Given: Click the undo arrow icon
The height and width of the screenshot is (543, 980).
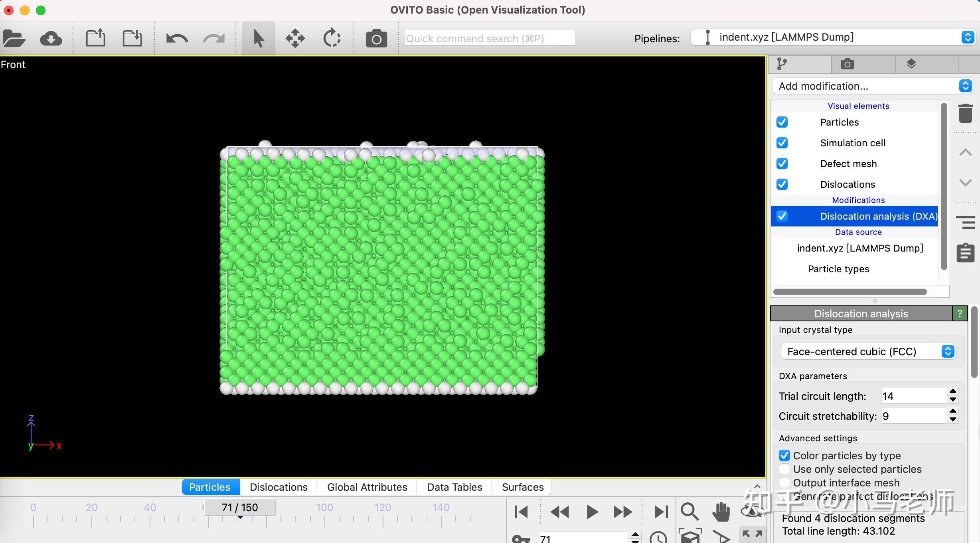Looking at the screenshot, I should (x=177, y=39).
